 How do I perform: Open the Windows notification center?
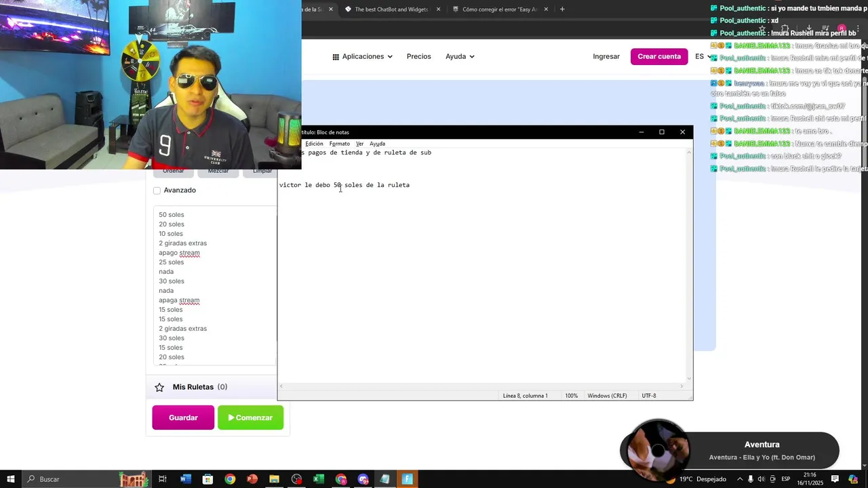pos(835,479)
